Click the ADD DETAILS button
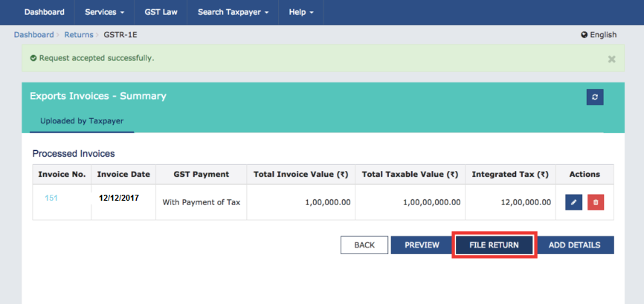Viewport: 644px width, 304px height. click(x=575, y=245)
